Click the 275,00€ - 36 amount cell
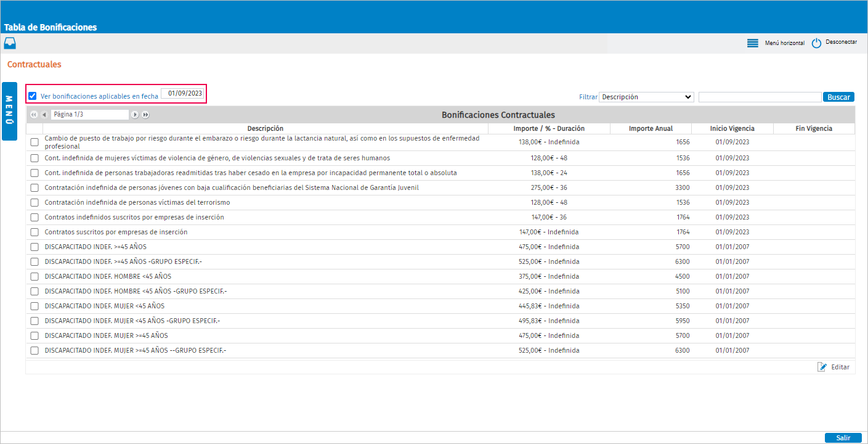Viewport: 868px width, 444px height. tap(549, 188)
